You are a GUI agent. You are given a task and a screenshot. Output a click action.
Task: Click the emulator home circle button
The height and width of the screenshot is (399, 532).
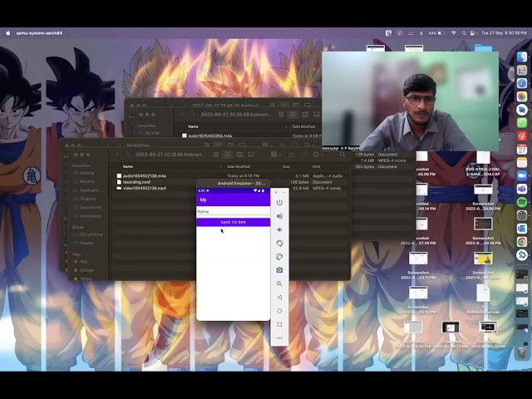(279, 311)
